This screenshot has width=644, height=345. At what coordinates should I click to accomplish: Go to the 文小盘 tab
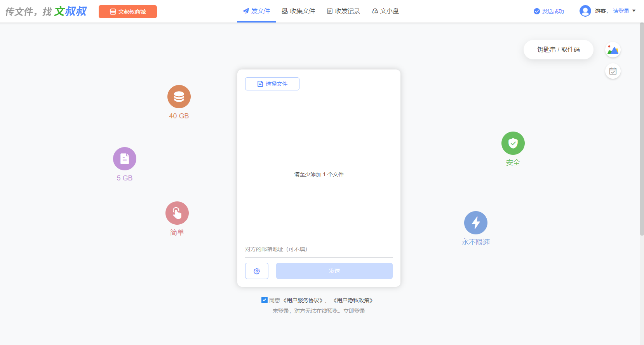(x=385, y=11)
